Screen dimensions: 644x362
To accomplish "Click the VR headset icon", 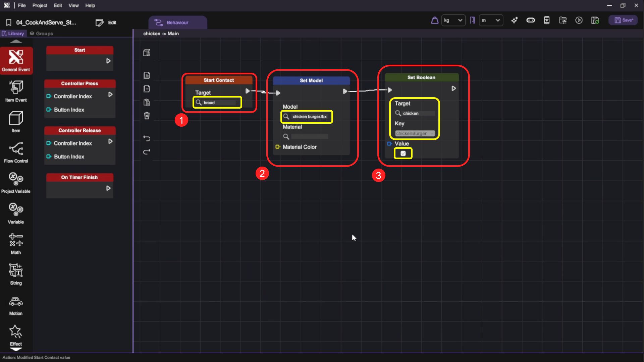I will [531, 20].
